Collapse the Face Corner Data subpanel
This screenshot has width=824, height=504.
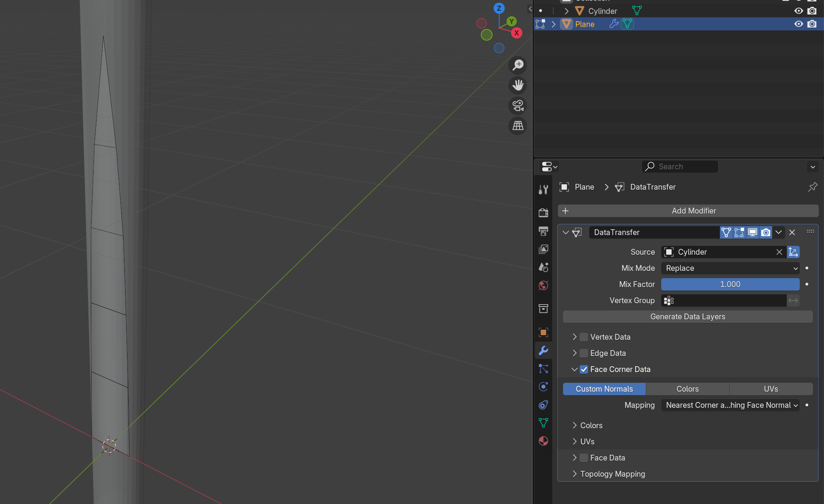click(x=574, y=369)
